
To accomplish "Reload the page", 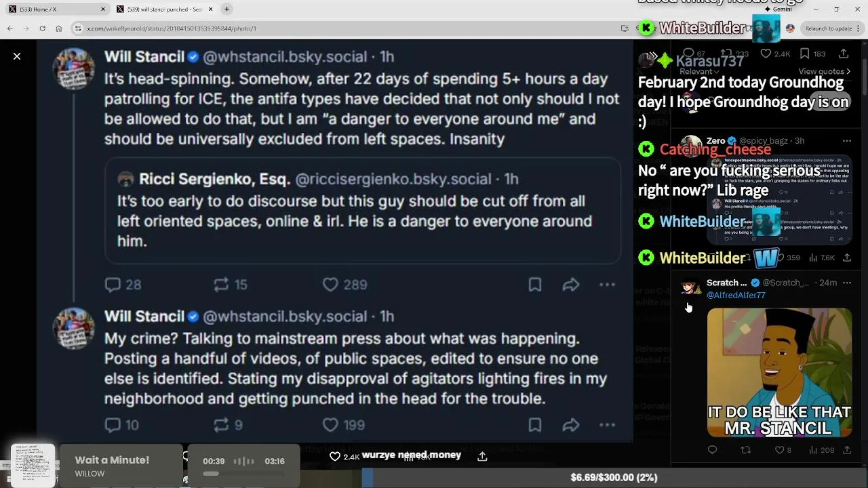I will 42,28.
